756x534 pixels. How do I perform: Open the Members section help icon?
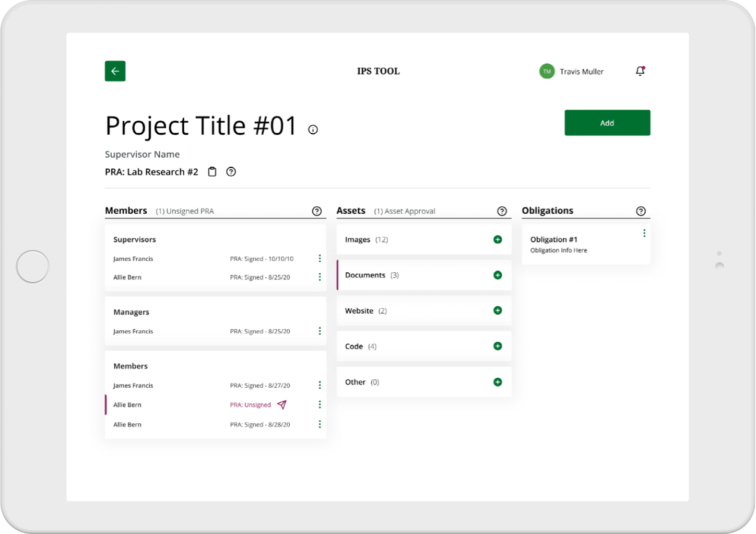(317, 211)
